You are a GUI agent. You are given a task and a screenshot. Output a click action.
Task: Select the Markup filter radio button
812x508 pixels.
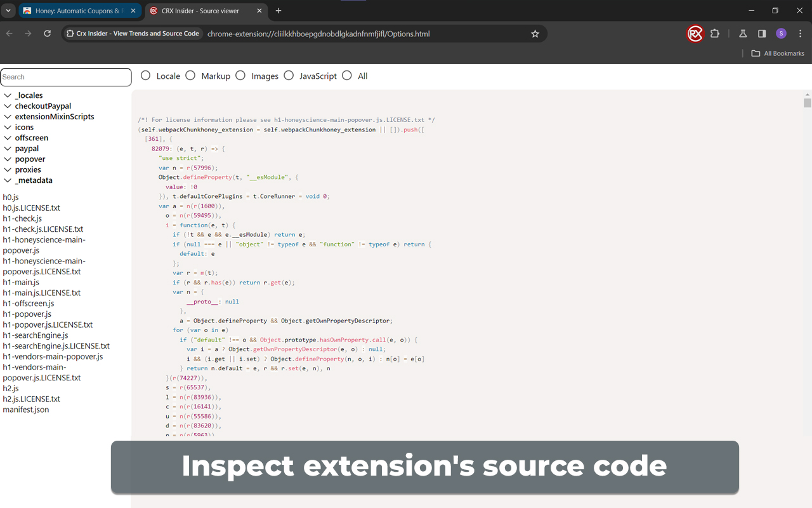(190, 76)
